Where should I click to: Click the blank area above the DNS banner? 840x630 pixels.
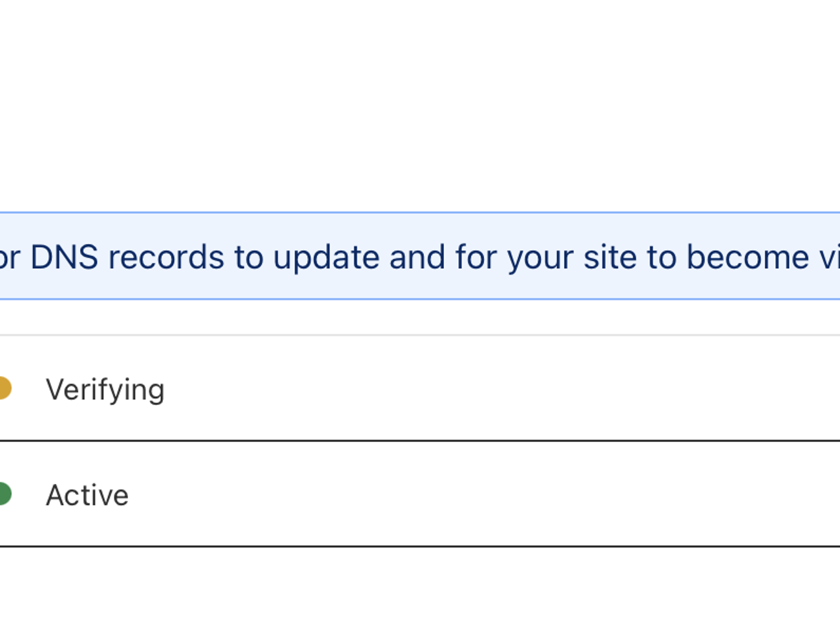tap(420, 103)
